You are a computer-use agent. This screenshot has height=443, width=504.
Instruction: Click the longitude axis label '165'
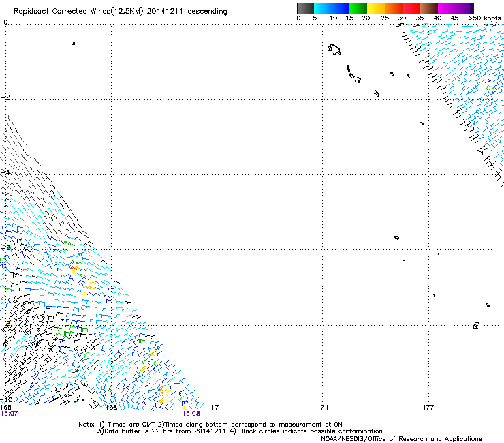click(x=5, y=408)
